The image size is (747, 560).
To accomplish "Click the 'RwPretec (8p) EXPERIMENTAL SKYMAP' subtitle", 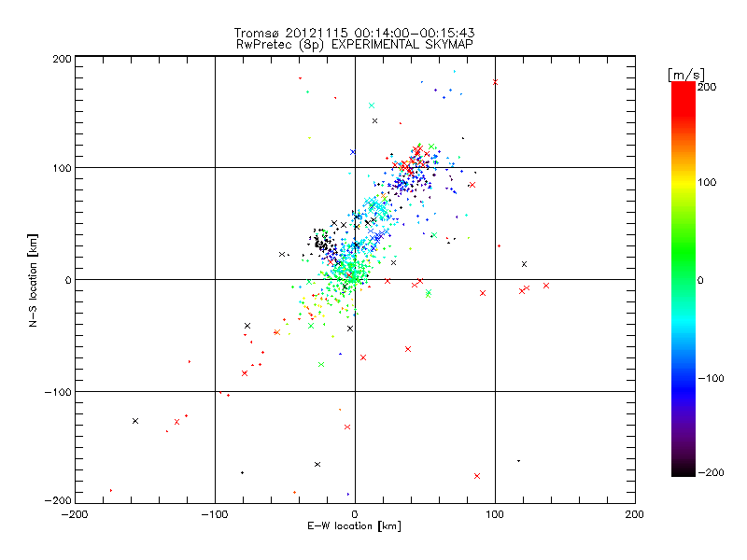I will click(355, 45).
